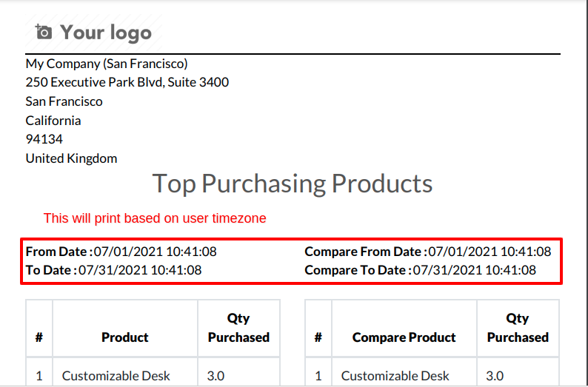Click the 'Your logo' placeholder text
588x387 pixels.
click(106, 33)
